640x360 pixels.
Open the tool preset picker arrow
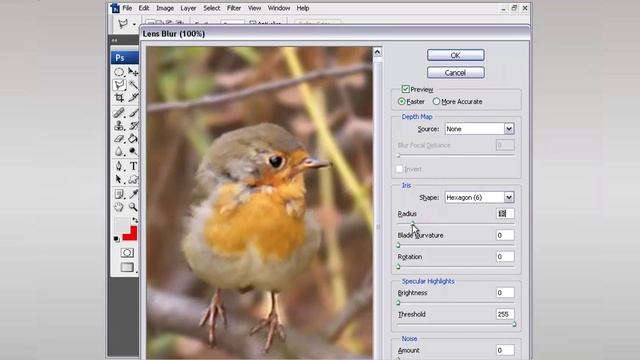[134, 24]
